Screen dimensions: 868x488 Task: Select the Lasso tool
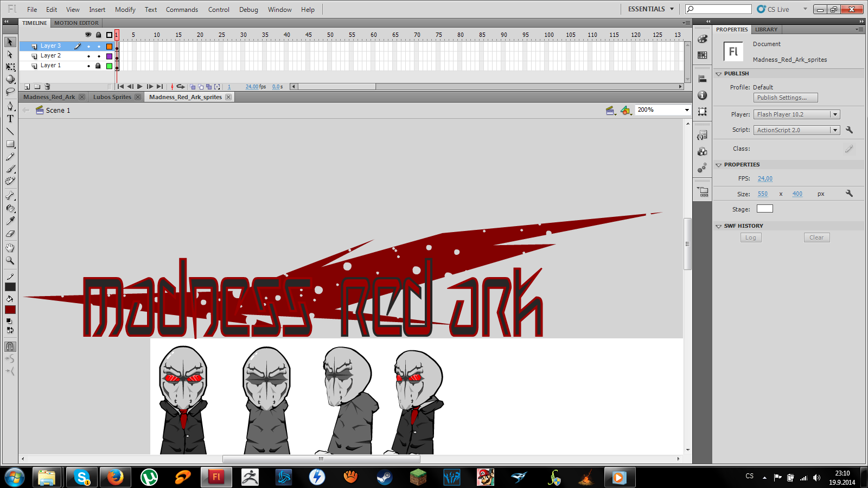click(x=10, y=92)
